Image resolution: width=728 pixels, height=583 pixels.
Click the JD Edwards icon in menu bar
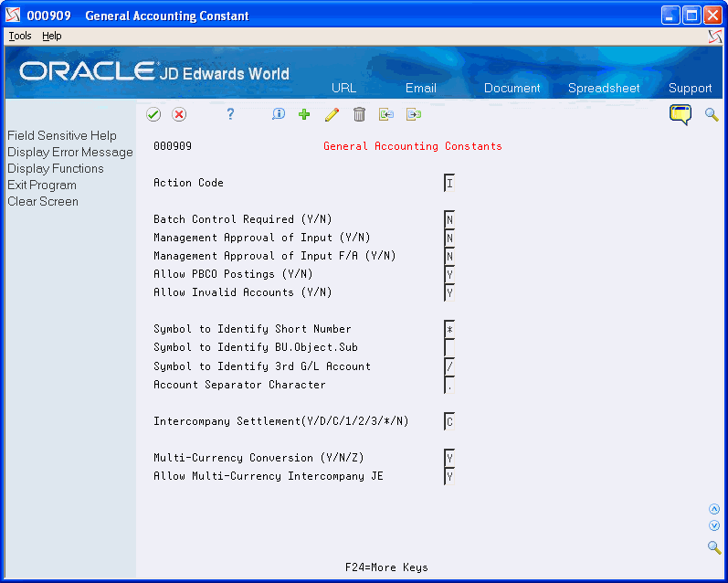tap(715, 37)
